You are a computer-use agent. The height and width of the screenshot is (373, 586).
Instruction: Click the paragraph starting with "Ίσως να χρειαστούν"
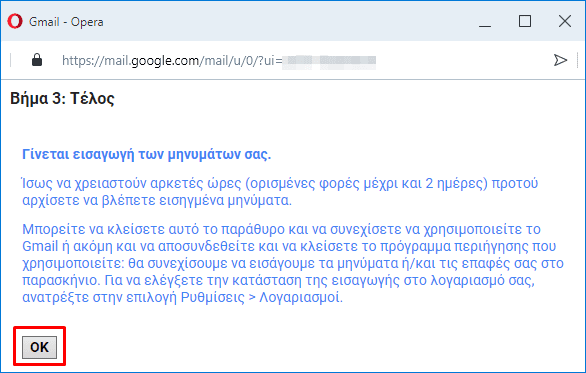click(x=280, y=192)
